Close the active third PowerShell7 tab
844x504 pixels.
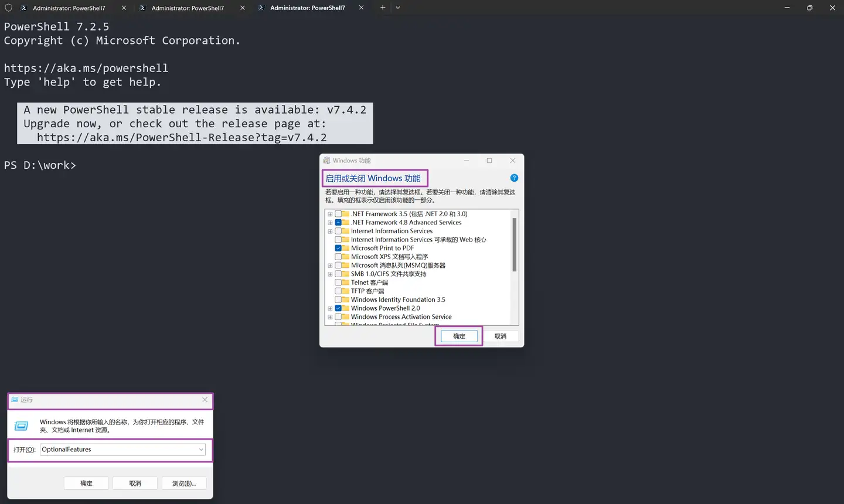[x=361, y=8]
